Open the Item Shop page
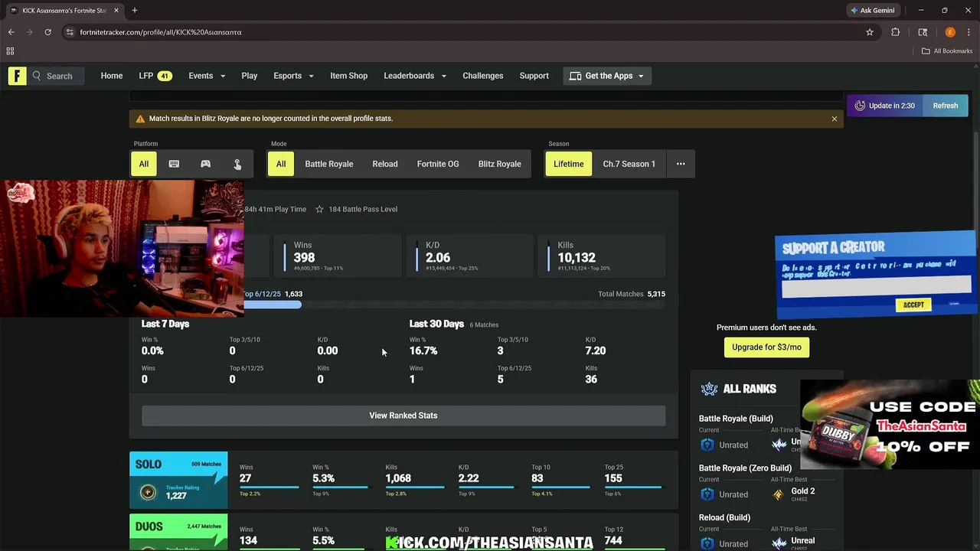980x551 pixels. point(349,76)
